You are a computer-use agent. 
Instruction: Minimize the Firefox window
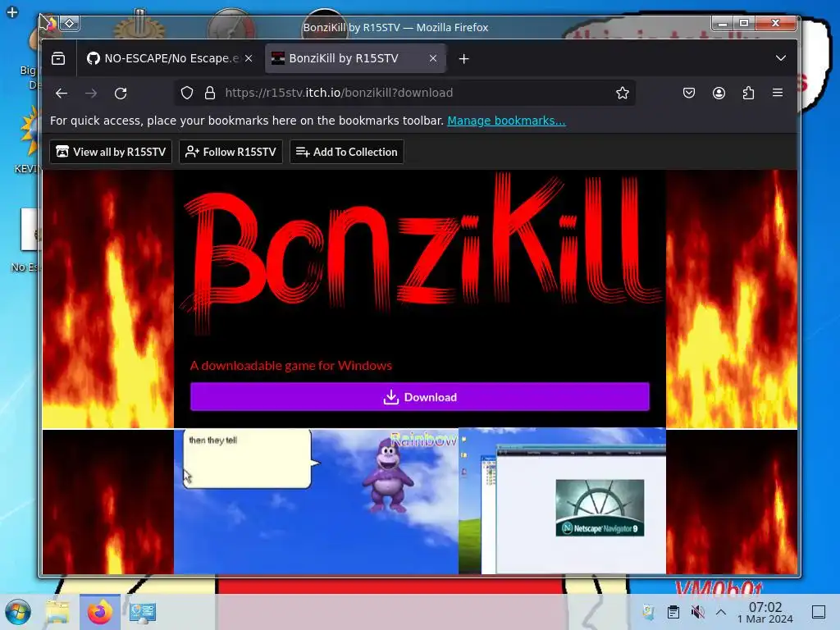(723, 23)
